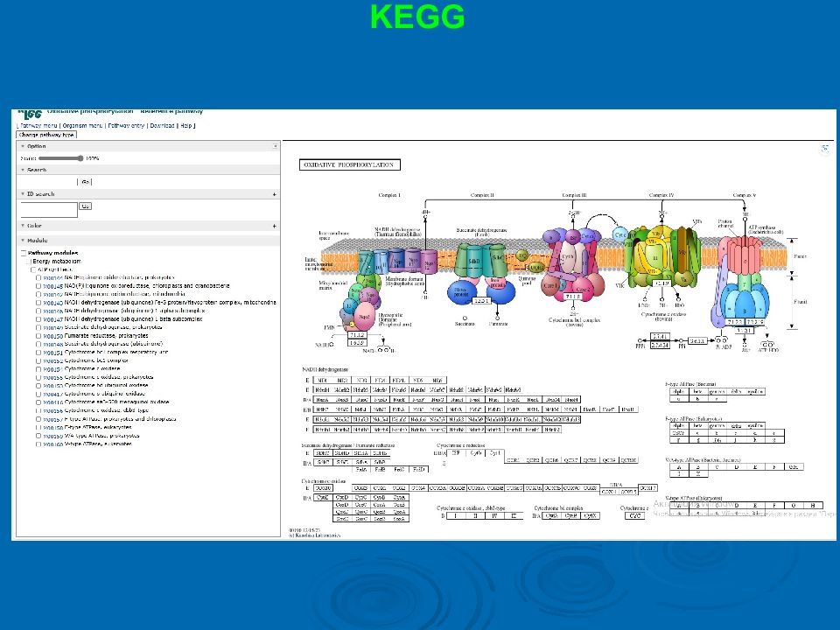
Task: Tick checkbox for M00150 Fumarate reductase
Action: coord(38,336)
